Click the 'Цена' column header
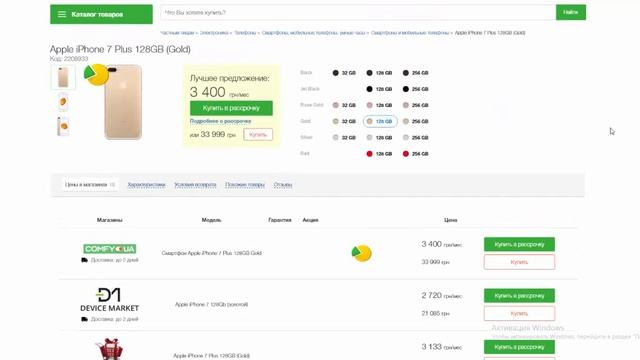 pos(450,220)
